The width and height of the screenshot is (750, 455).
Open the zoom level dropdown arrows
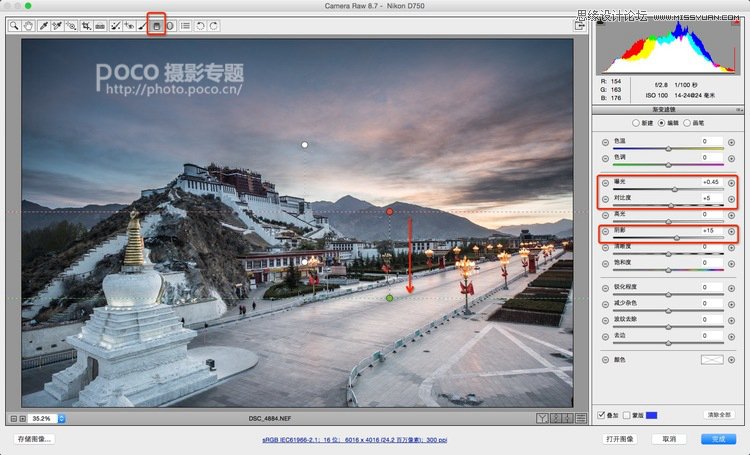(61, 419)
